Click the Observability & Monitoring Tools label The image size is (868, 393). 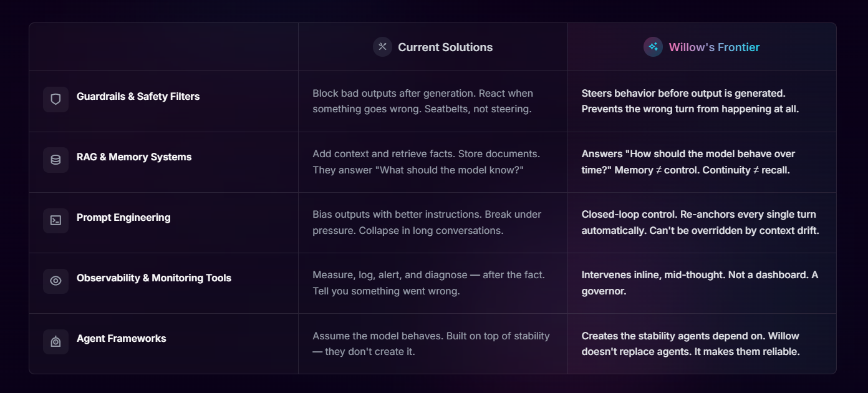click(154, 278)
